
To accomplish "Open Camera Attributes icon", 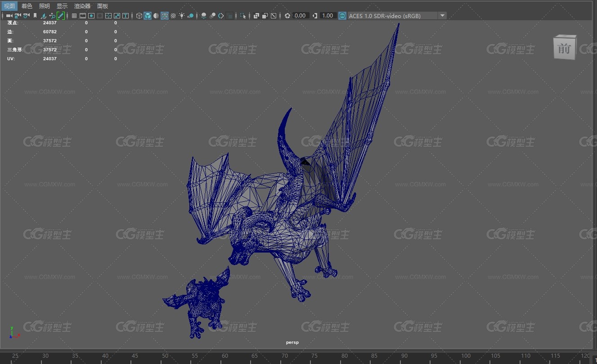I will pyautogui.click(x=26, y=16).
